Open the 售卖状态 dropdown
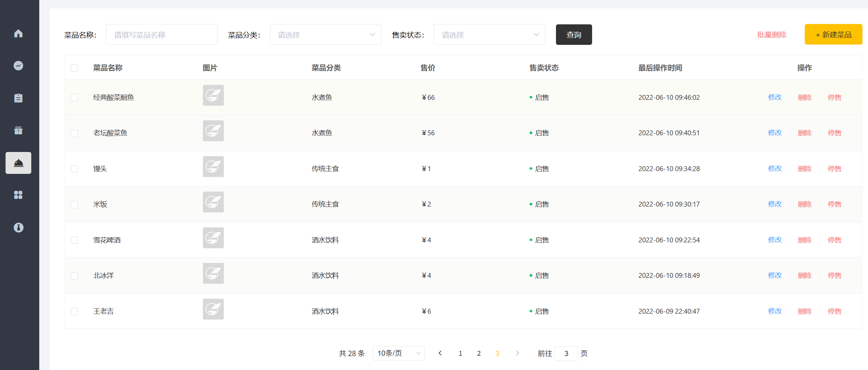Image resolution: width=868 pixels, height=370 pixels. [489, 34]
